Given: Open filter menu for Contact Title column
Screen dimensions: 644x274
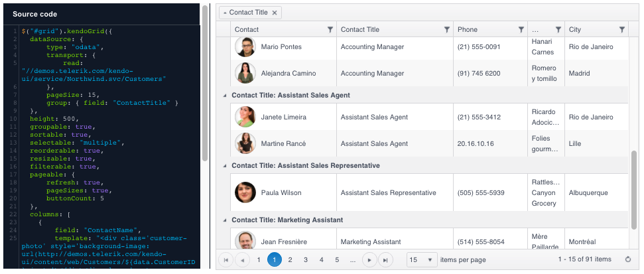Looking at the screenshot, I should click(446, 30).
